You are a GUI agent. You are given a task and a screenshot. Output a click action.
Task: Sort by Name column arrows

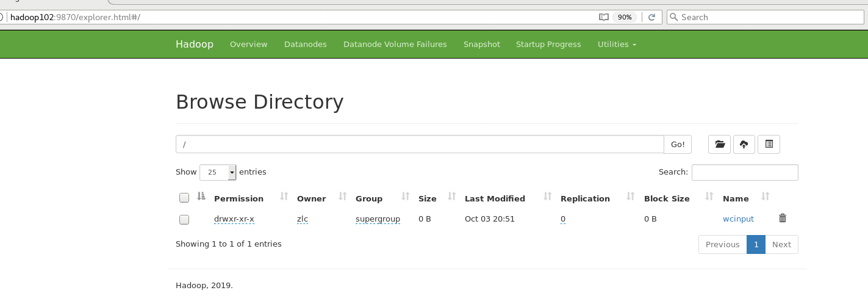coord(766,197)
